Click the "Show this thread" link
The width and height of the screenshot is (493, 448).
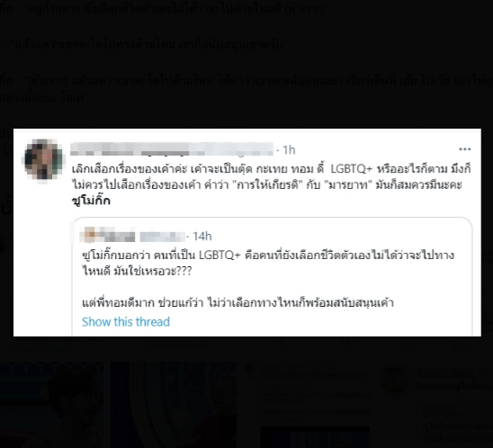click(x=126, y=322)
